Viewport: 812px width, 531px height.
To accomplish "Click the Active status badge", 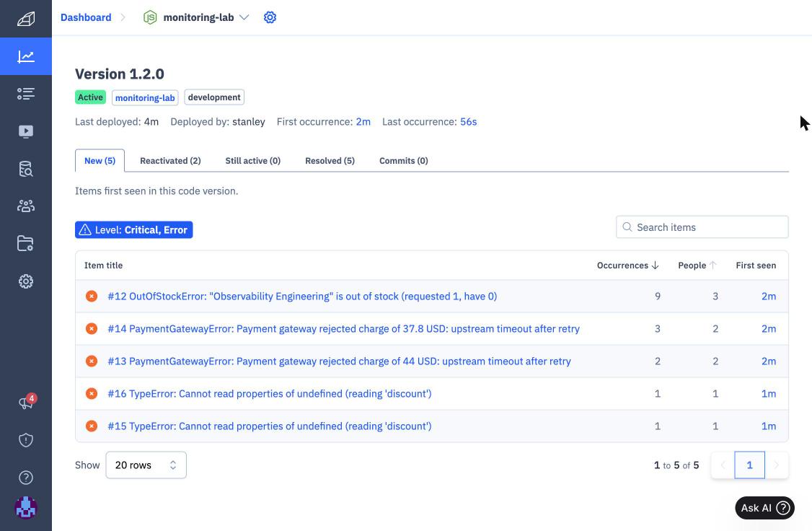I will [90, 97].
